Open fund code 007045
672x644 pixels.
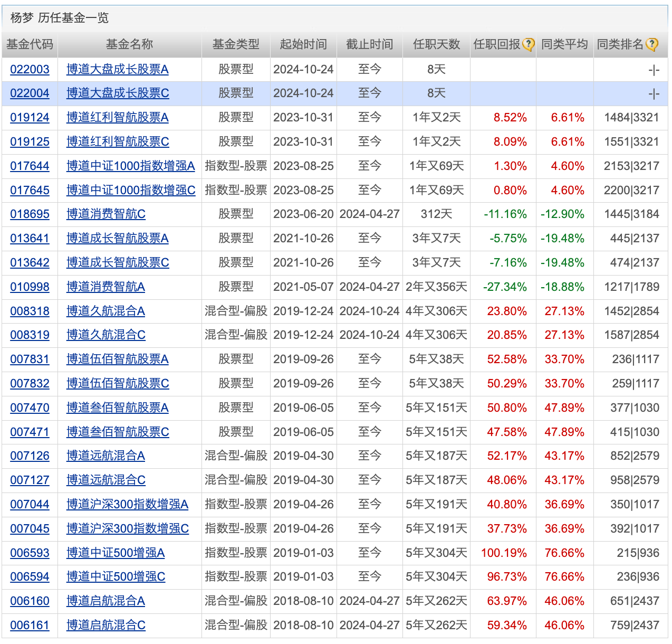pos(30,529)
